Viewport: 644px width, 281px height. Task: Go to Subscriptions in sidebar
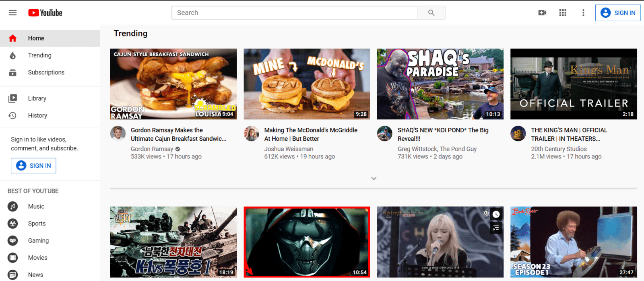pyautogui.click(x=46, y=72)
